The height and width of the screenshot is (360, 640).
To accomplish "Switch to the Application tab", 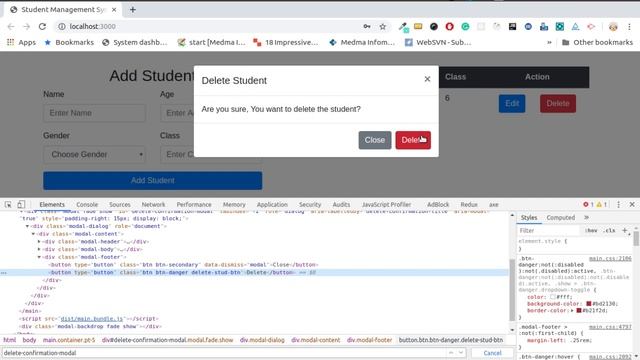I will (272, 204).
